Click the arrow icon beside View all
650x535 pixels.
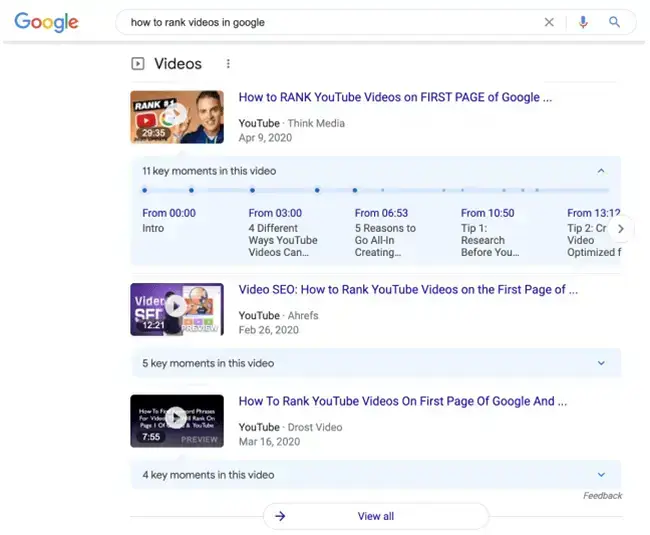click(281, 516)
